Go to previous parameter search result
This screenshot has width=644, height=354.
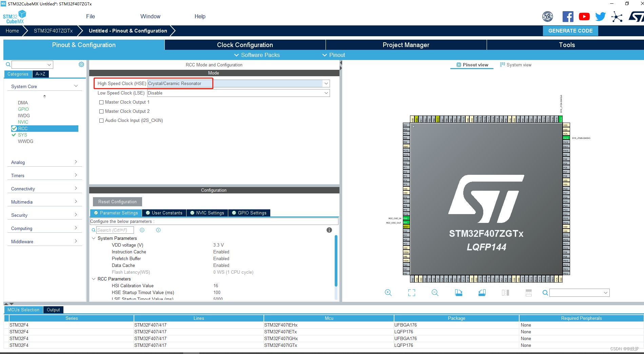142,230
